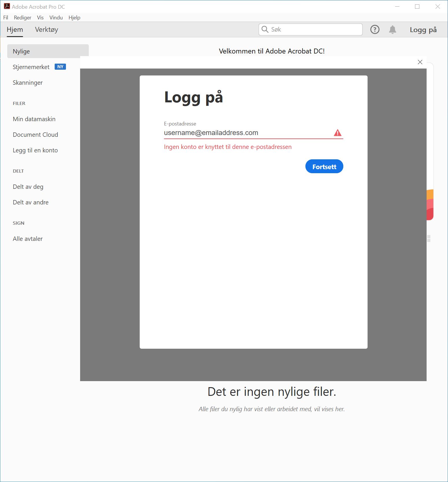
Task: Close the sign-in dialog with X
Action: [x=420, y=62]
